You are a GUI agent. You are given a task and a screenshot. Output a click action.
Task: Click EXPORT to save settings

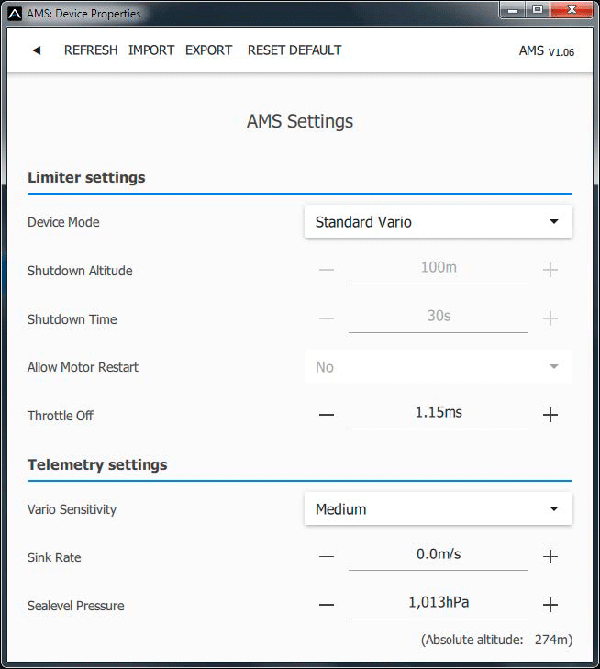[x=208, y=50]
